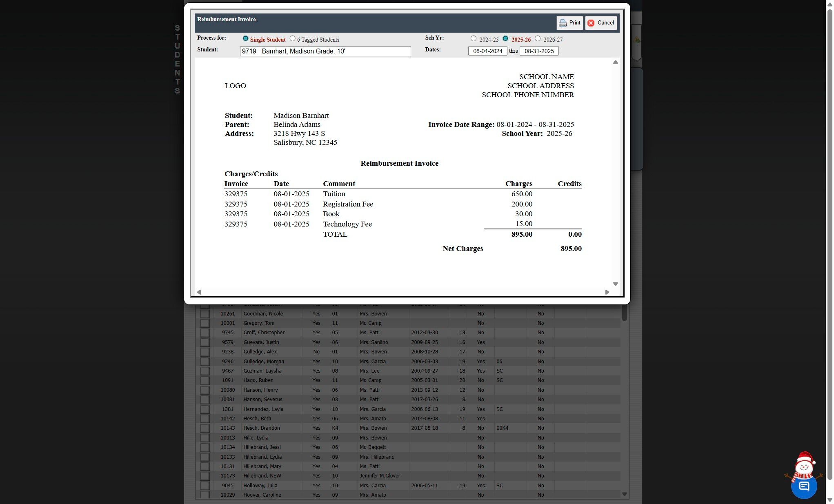The height and width of the screenshot is (504, 834).
Task: Click invoice scroll down arrow
Action: tap(615, 284)
